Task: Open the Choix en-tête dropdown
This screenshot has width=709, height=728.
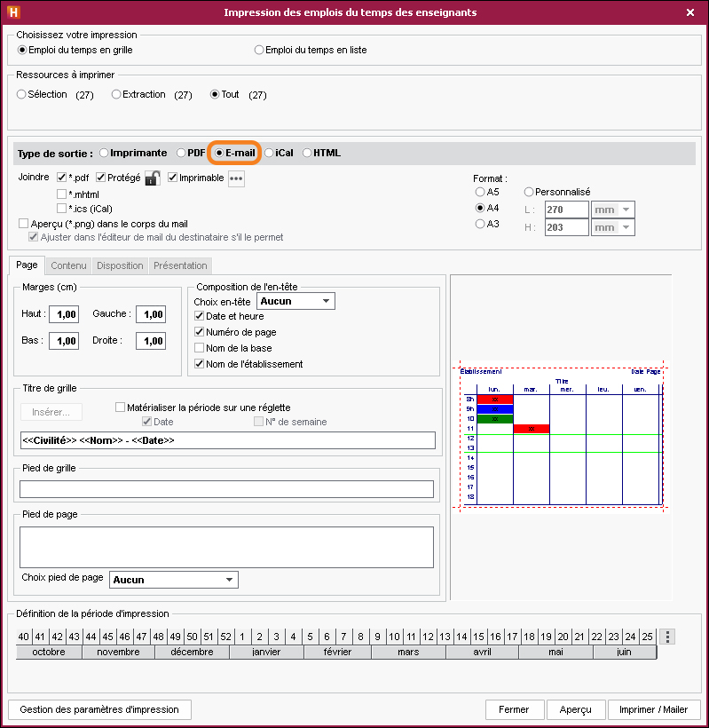Action: tap(295, 301)
